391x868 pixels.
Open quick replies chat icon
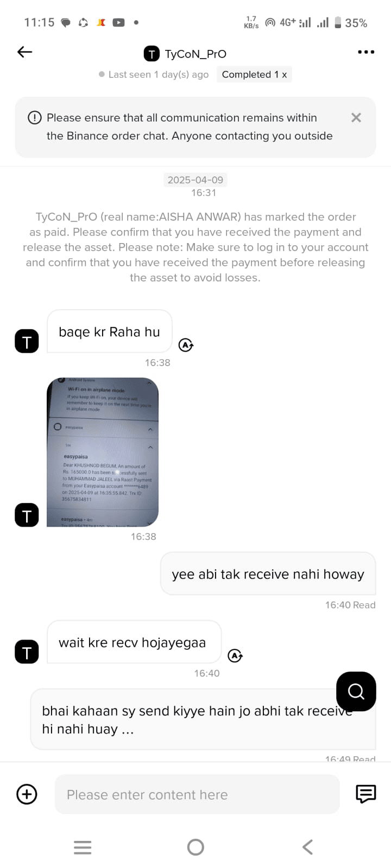(365, 794)
